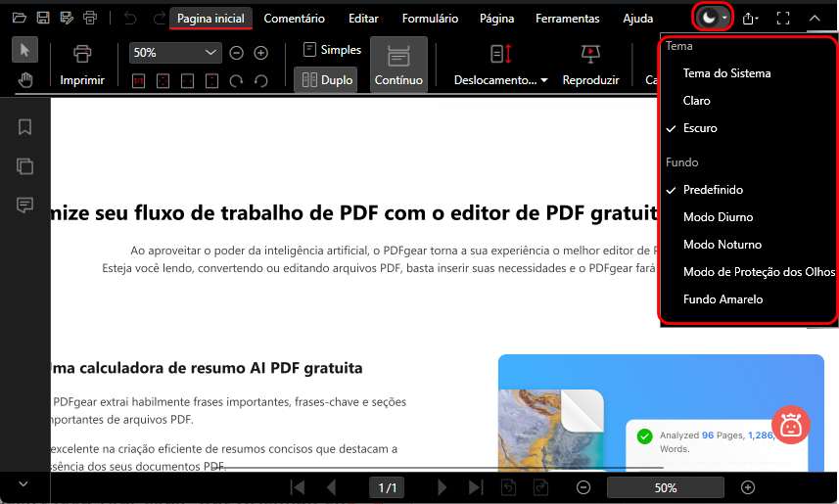Open the Comentário tab
Screen dimensions: 839x504
(x=295, y=19)
